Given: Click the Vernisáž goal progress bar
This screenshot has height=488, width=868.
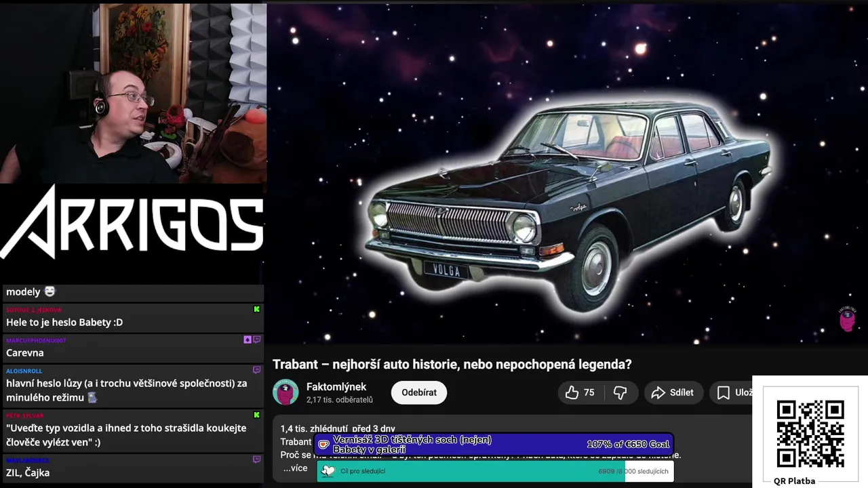Looking at the screenshot, I should tap(494, 445).
